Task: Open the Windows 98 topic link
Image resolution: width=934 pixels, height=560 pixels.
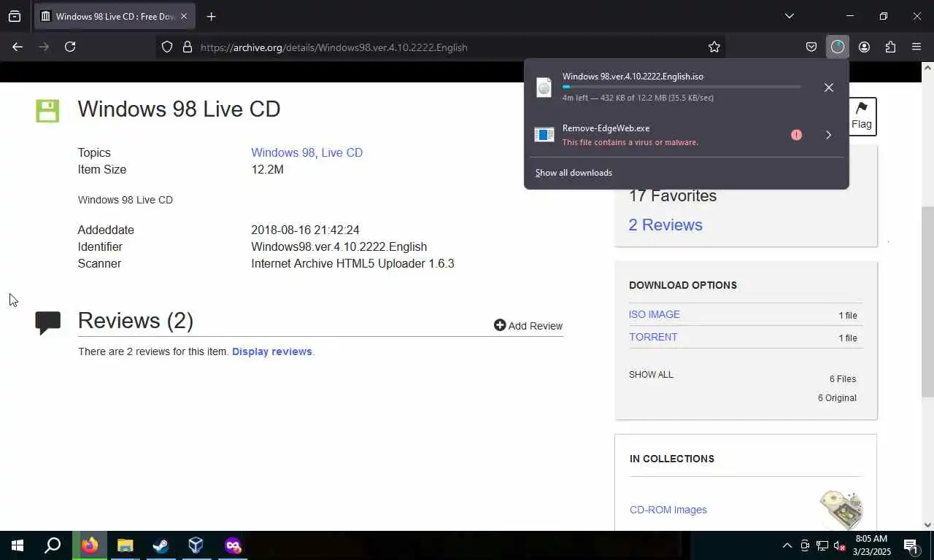Action: (283, 152)
